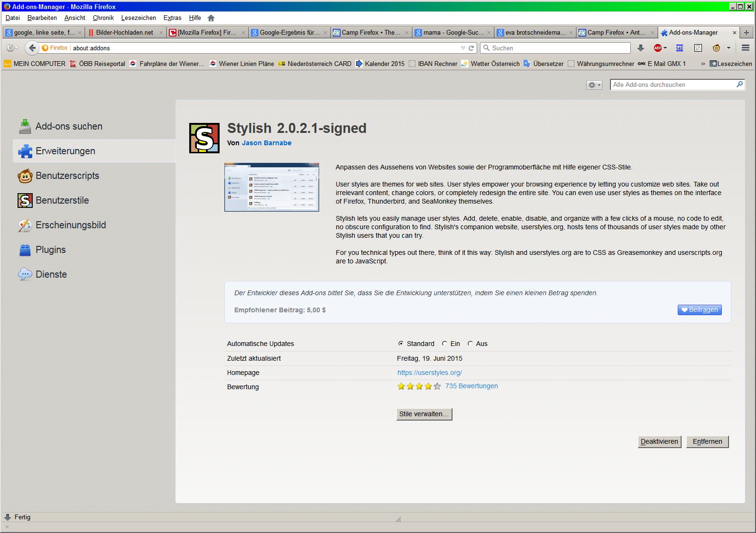Click the Beitragen donate button

point(700,310)
